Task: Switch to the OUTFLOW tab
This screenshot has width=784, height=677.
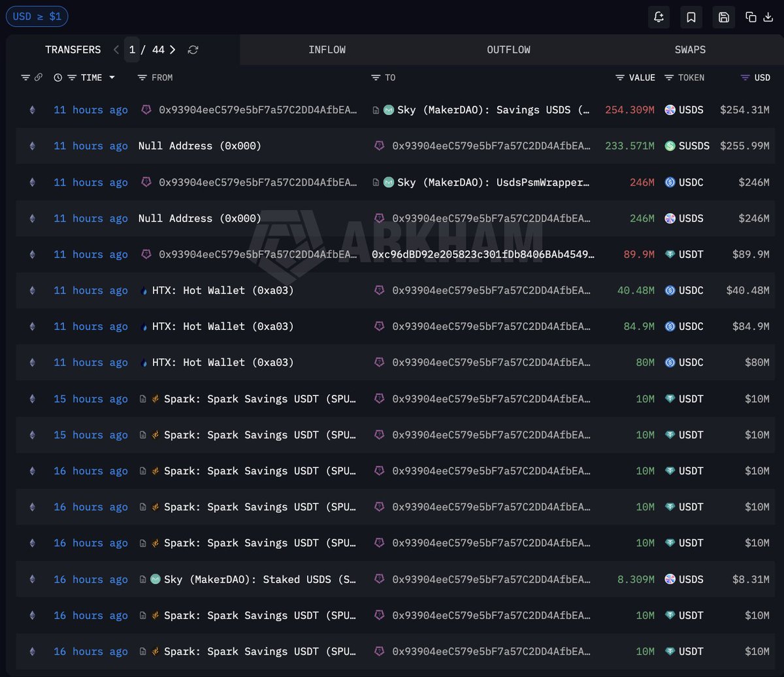Action: point(508,50)
